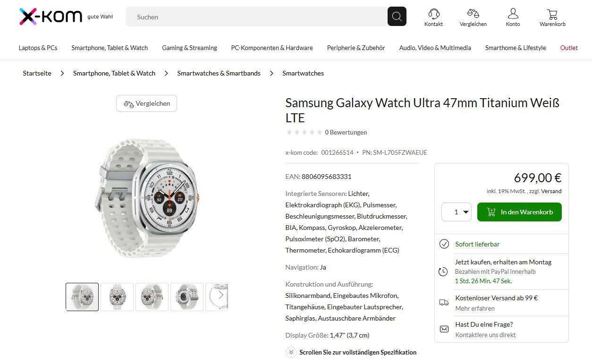
Task: Click the five-star rating row
Action: tap(304, 132)
